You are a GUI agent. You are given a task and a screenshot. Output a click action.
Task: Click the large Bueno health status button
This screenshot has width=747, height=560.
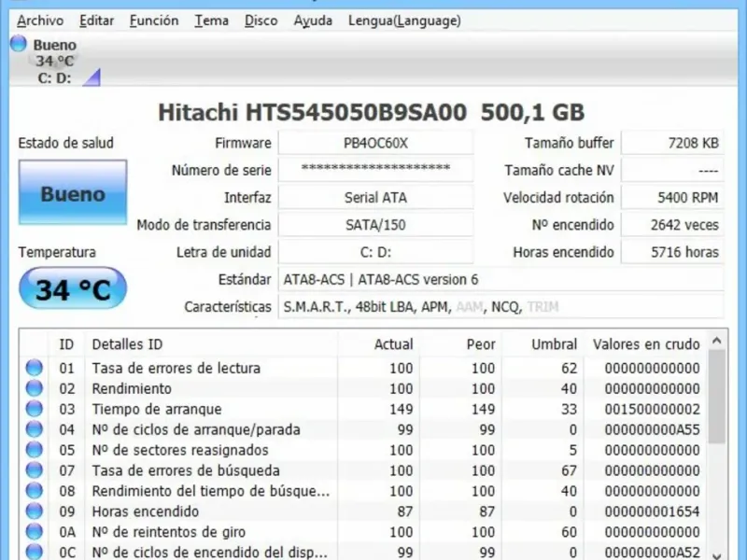pyautogui.click(x=73, y=192)
